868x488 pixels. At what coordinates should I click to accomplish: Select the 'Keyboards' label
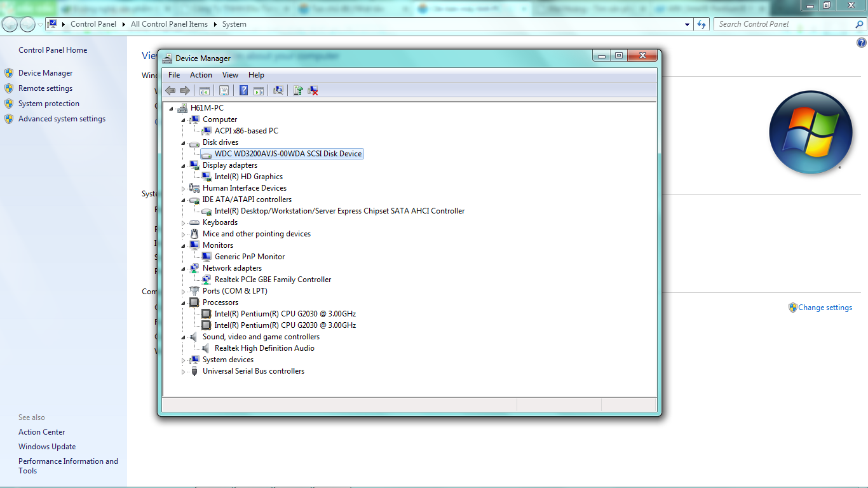[x=220, y=222]
